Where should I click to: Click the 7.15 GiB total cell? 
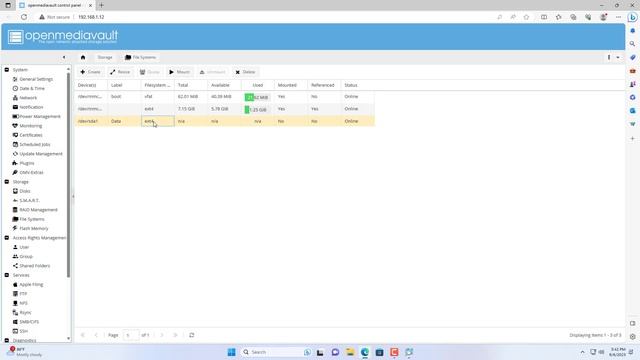click(191, 109)
